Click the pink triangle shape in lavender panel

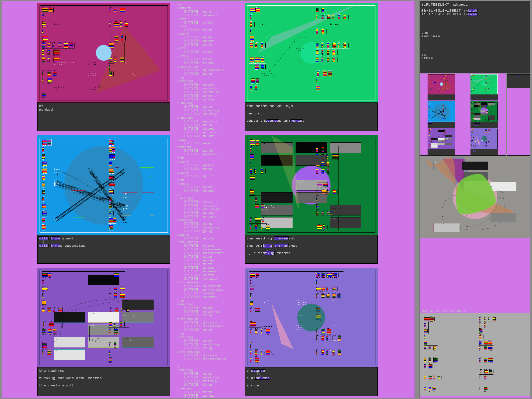[x=282, y=326]
